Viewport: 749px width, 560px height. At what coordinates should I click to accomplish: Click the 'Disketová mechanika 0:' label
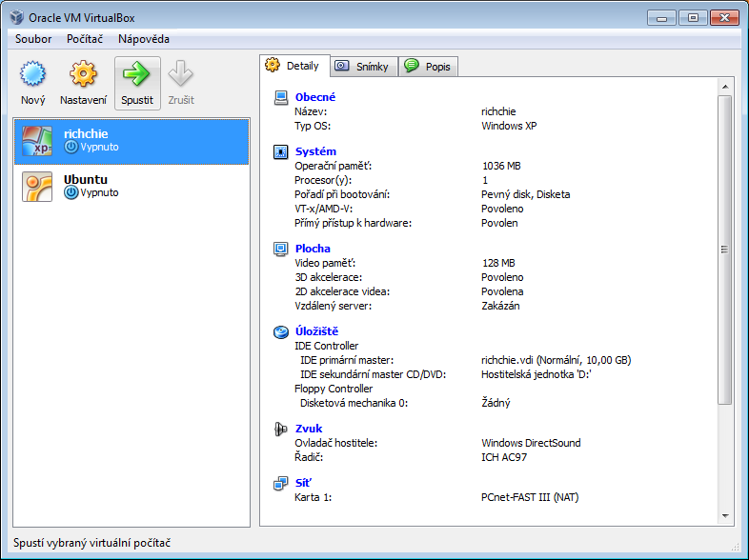[354, 403]
